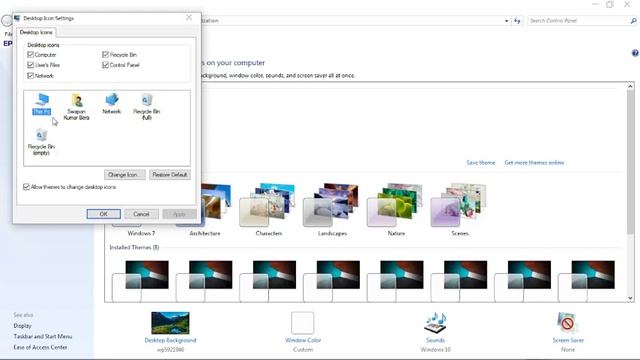Select the Desktop Icons tab
The width and height of the screenshot is (640, 360).
(x=36, y=32)
